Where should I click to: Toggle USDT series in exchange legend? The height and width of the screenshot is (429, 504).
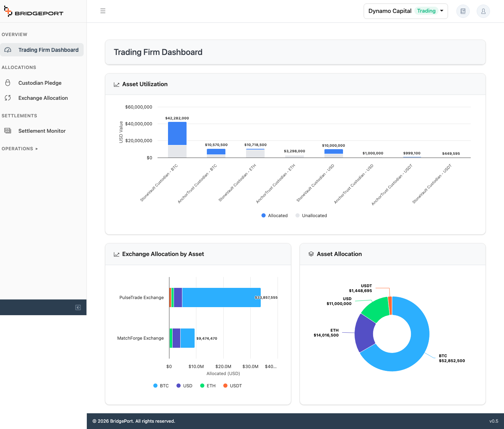click(x=232, y=386)
